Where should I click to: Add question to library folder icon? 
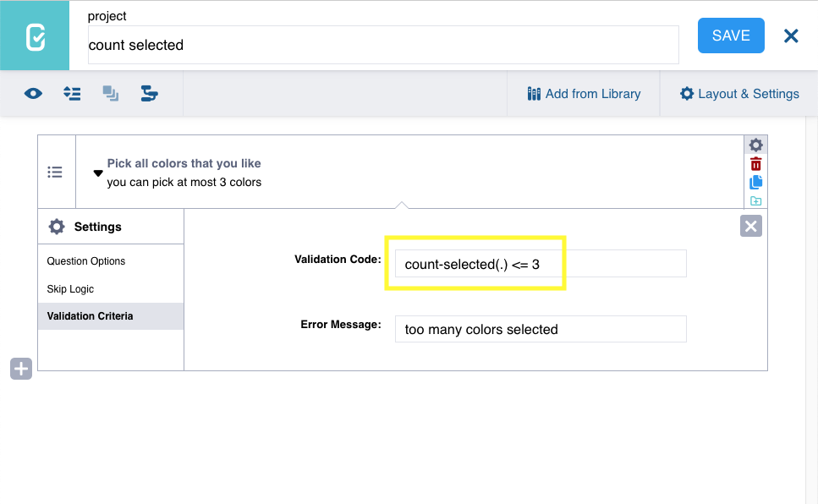click(x=755, y=201)
